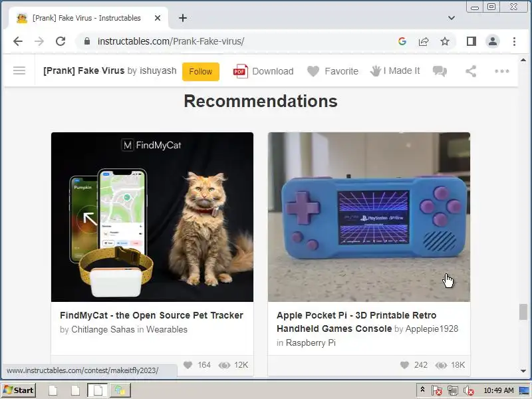Open the Apple Pocket Pi thumbnail
The image size is (532, 399).
[x=369, y=217]
